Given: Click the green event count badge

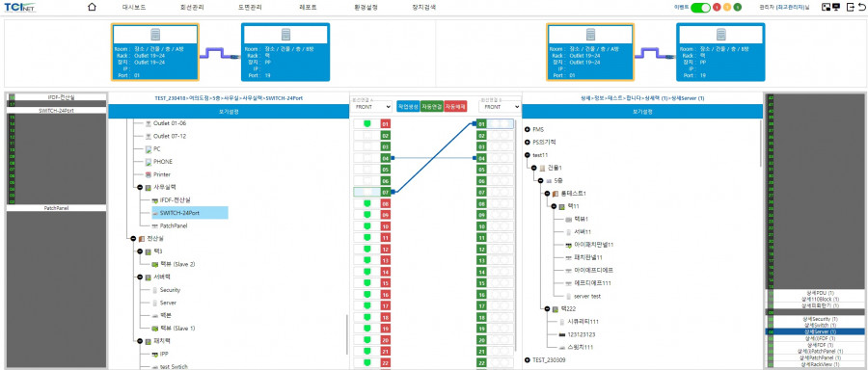Looking at the screenshot, I should 738,7.
